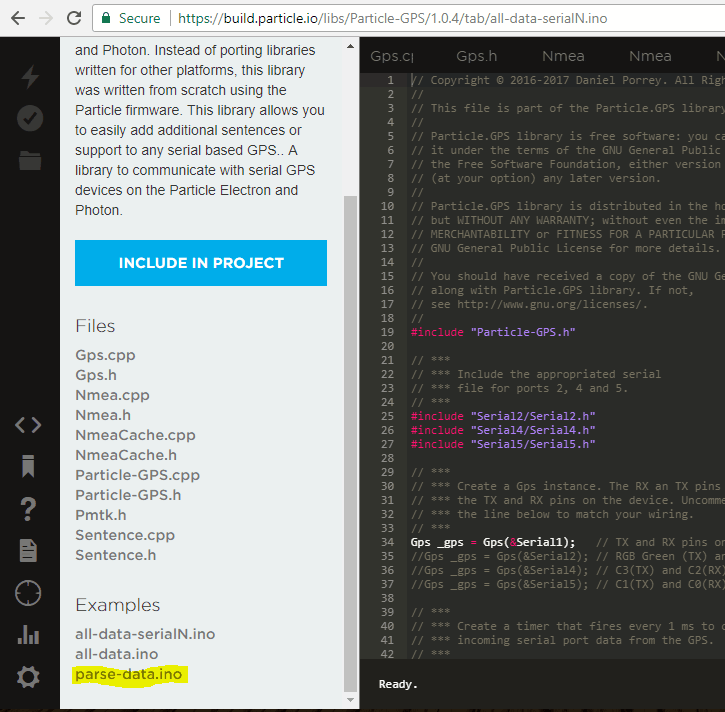Image resolution: width=725 pixels, height=712 pixels.
Task: Open the Code view angle brackets icon
Action: pos(28,425)
